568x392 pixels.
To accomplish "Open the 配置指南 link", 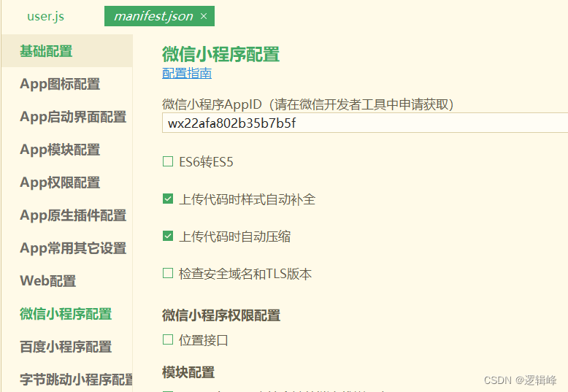I will point(187,73).
